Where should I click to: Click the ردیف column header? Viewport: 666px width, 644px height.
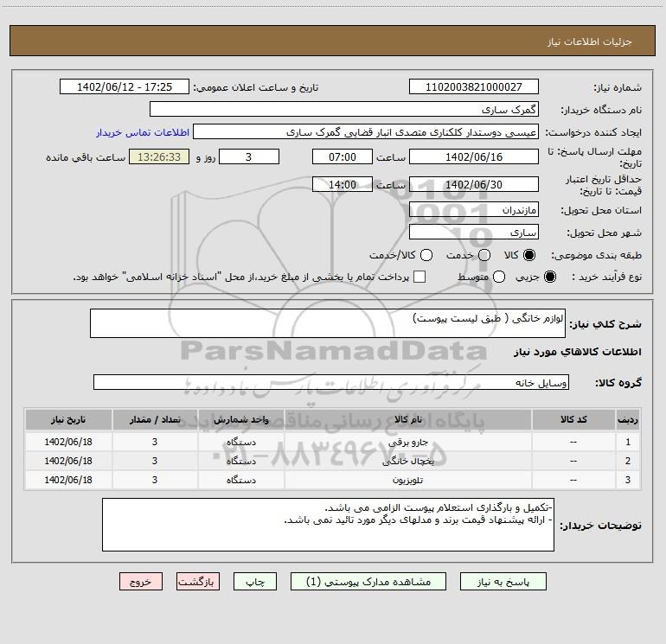[x=627, y=419]
